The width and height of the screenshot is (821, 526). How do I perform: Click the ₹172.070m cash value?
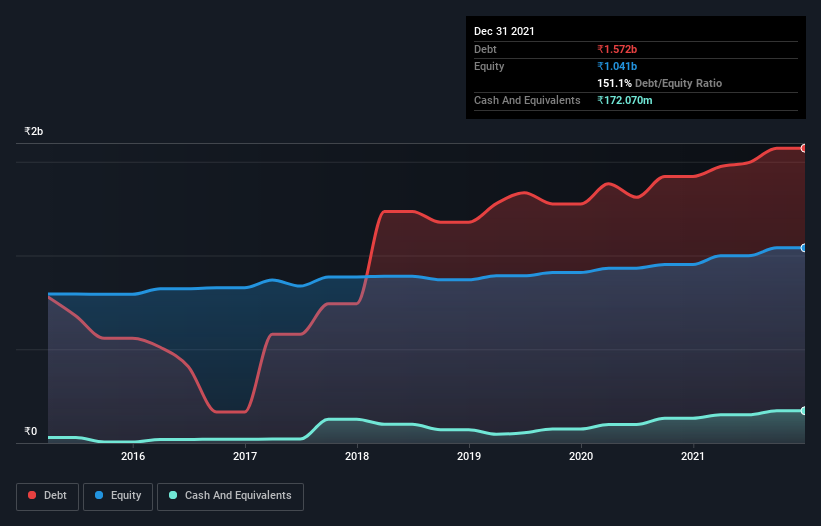pyautogui.click(x=625, y=100)
